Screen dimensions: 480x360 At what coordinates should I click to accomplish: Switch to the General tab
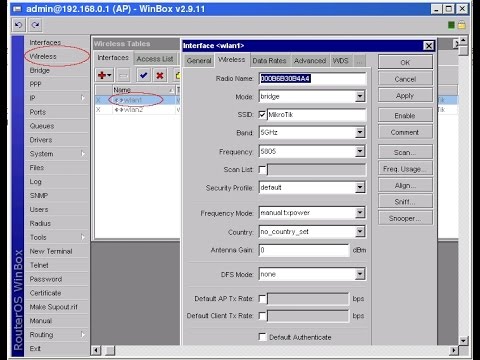point(199,61)
